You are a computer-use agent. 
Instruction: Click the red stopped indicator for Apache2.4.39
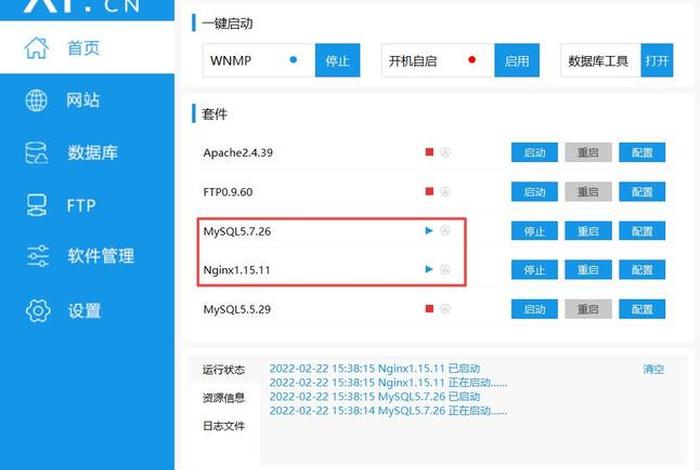(x=429, y=152)
